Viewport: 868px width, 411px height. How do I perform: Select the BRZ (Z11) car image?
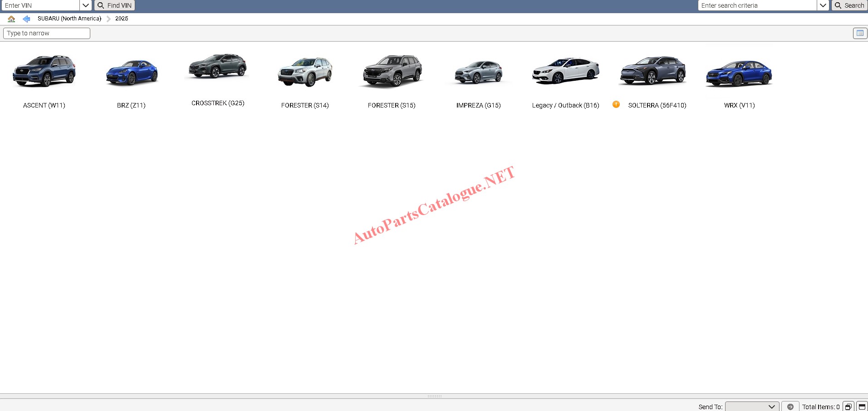[132, 73]
